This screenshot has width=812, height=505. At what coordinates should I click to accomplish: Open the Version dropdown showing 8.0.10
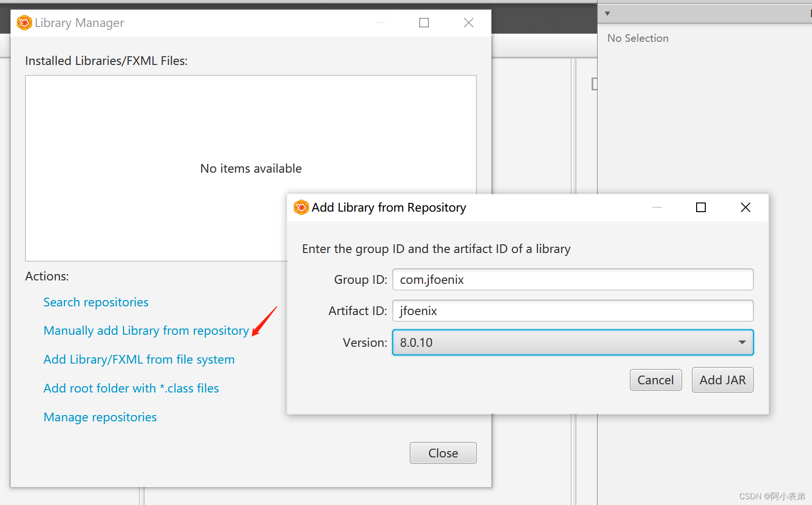tap(573, 342)
